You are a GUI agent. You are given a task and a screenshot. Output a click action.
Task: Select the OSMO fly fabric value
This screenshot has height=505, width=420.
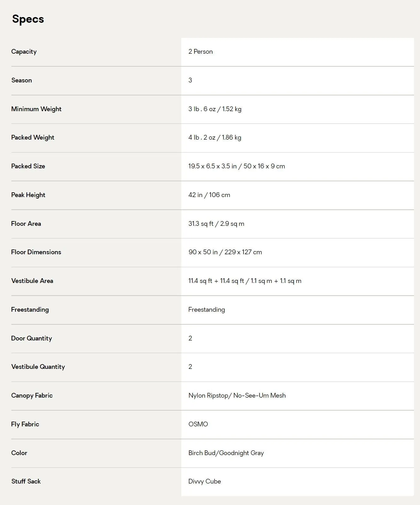pos(198,424)
